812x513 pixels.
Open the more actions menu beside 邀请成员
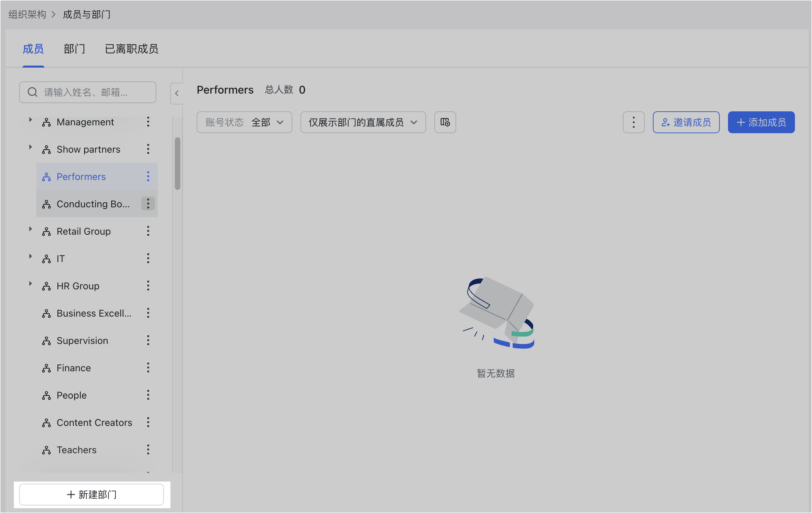point(634,122)
